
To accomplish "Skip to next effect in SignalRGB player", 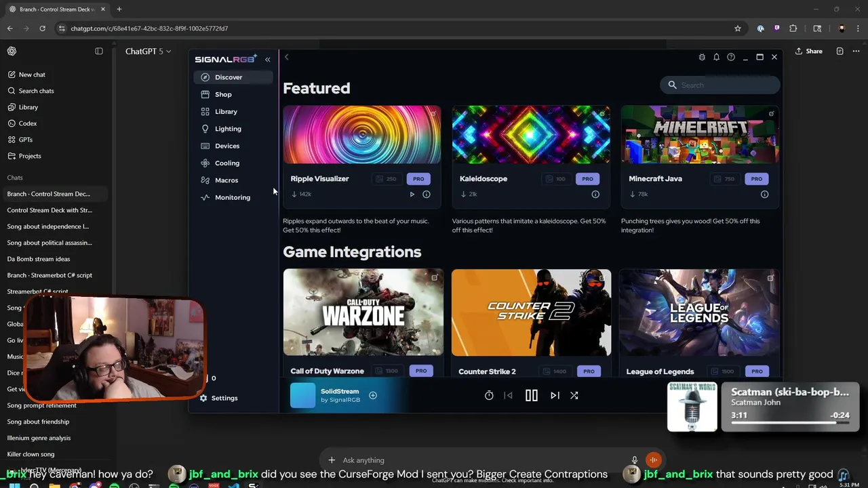I will pos(555,395).
